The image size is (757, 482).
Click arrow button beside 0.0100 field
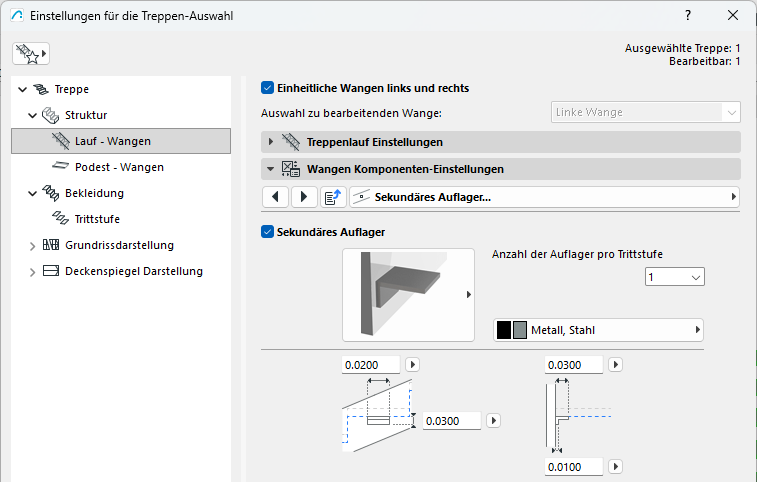[x=617, y=466]
